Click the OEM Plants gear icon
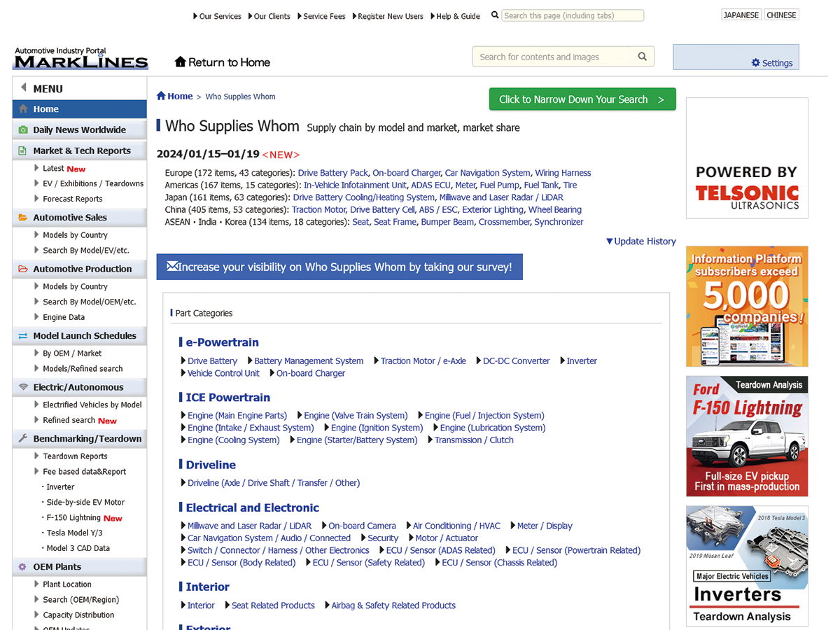 [23, 567]
